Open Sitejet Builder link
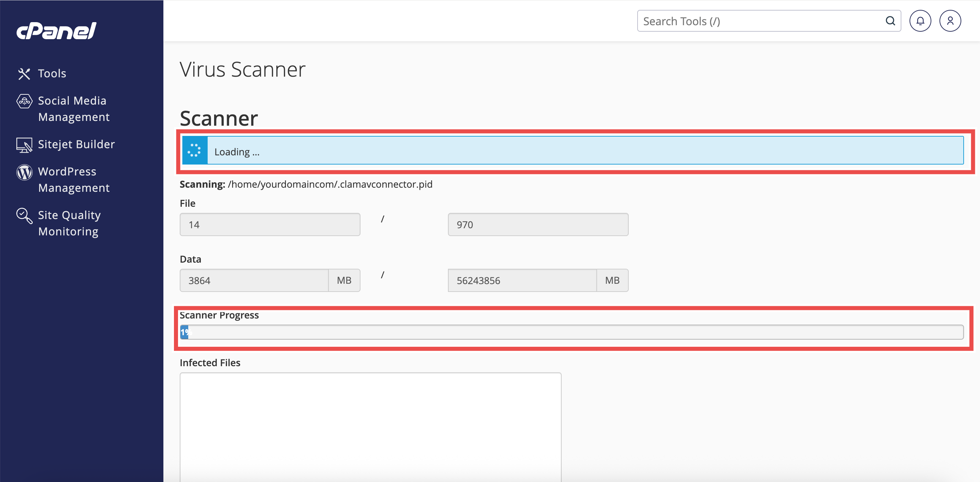Viewport: 980px width, 482px height. [76, 144]
